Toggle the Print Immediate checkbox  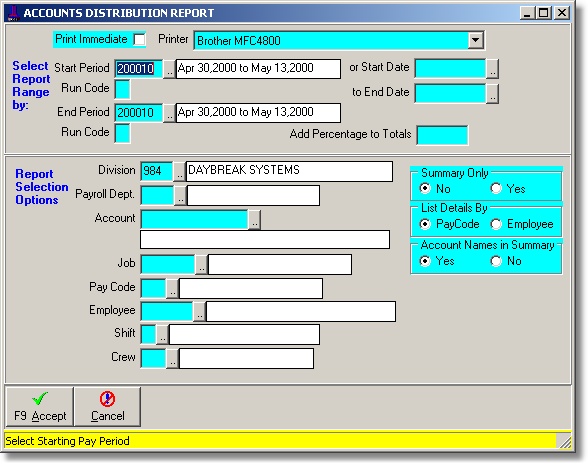140,39
